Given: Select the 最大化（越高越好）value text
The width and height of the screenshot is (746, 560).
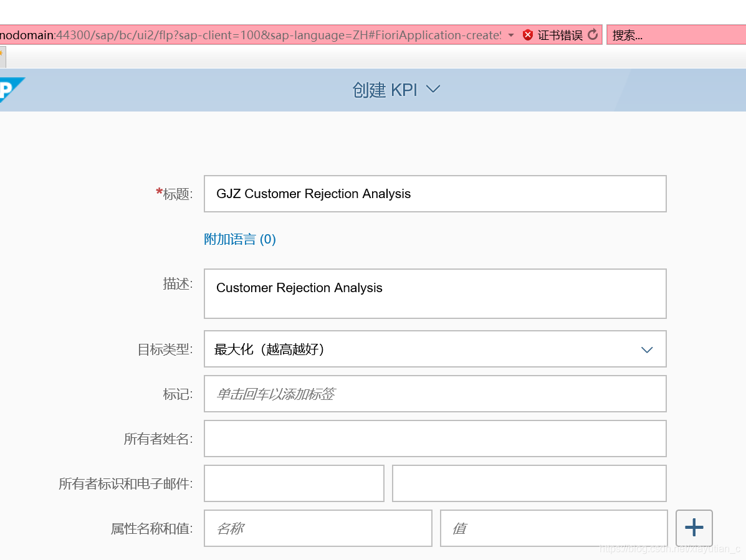Looking at the screenshot, I should [x=269, y=349].
